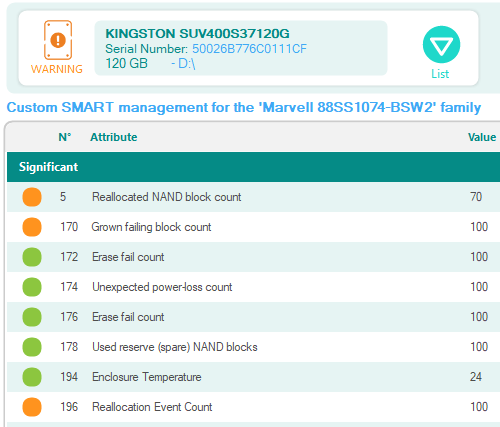Click green status dot for attribute 172
The image size is (500, 427).
coord(32,257)
